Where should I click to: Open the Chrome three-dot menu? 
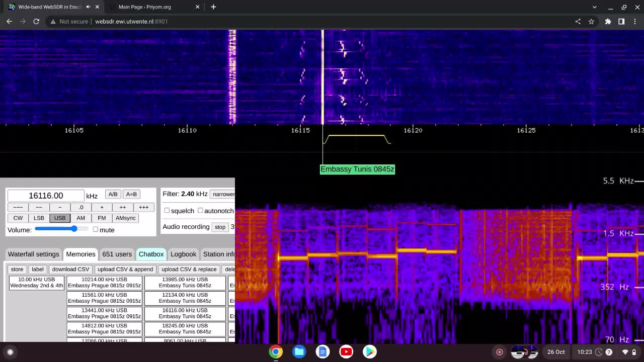pyautogui.click(x=635, y=22)
